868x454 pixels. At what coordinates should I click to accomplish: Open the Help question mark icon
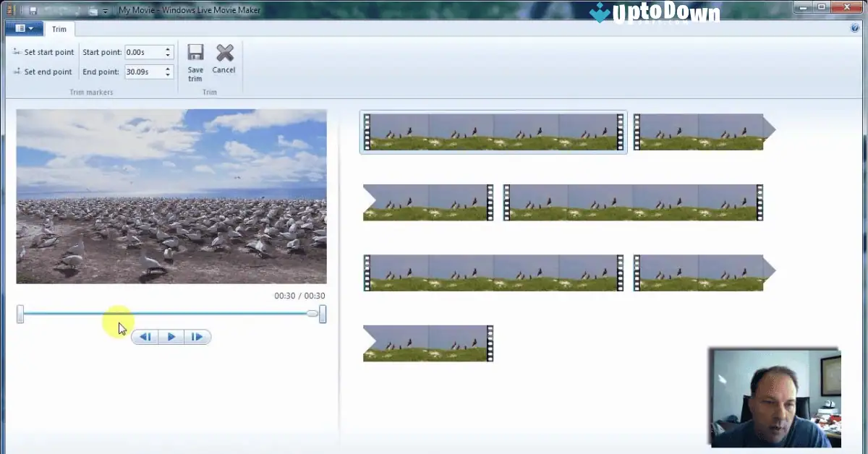click(855, 27)
